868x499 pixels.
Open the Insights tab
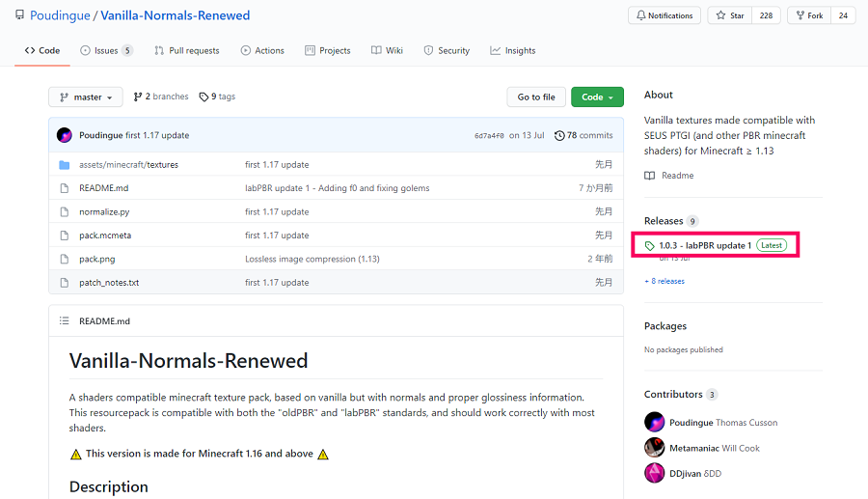click(513, 50)
